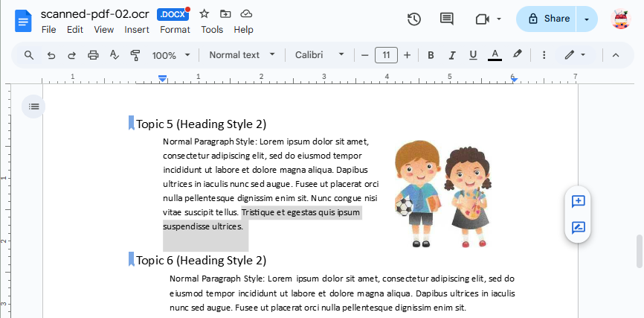The width and height of the screenshot is (644, 318).
Task: Select the children cartoon image
Action: (x=443, y=194)
